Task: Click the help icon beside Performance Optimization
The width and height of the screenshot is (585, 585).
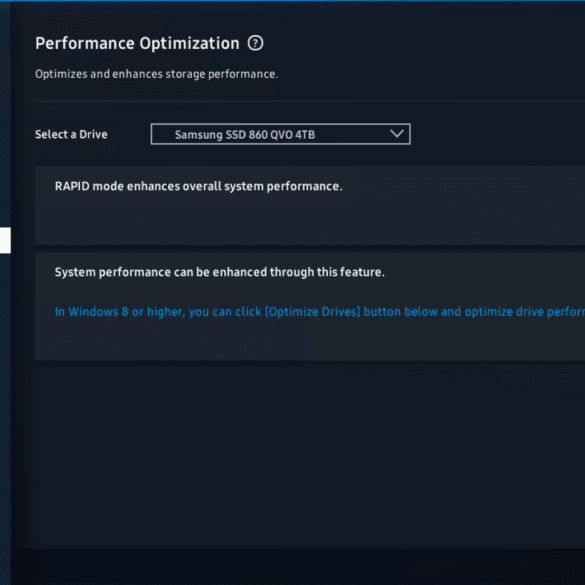Action: pyautogui.click(x=255, y=43)
